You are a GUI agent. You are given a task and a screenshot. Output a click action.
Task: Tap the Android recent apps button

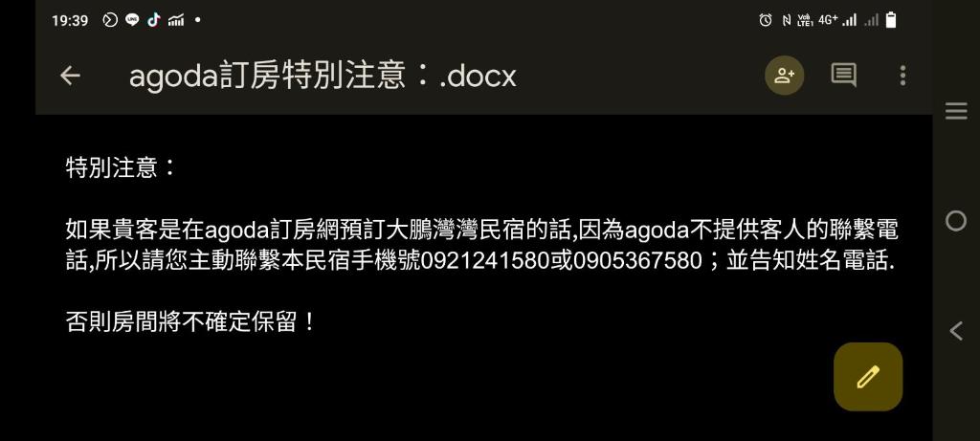point(956,111)
